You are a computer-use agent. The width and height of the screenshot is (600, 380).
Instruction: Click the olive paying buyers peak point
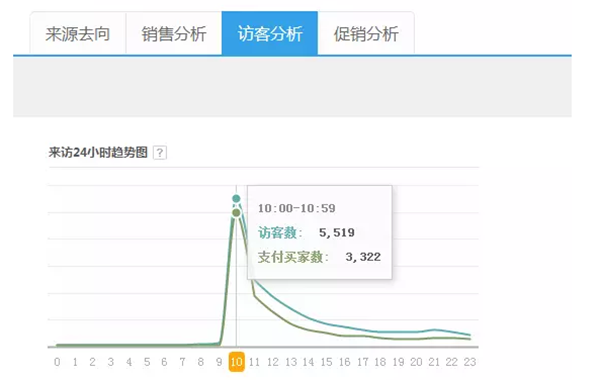point(236,212)
